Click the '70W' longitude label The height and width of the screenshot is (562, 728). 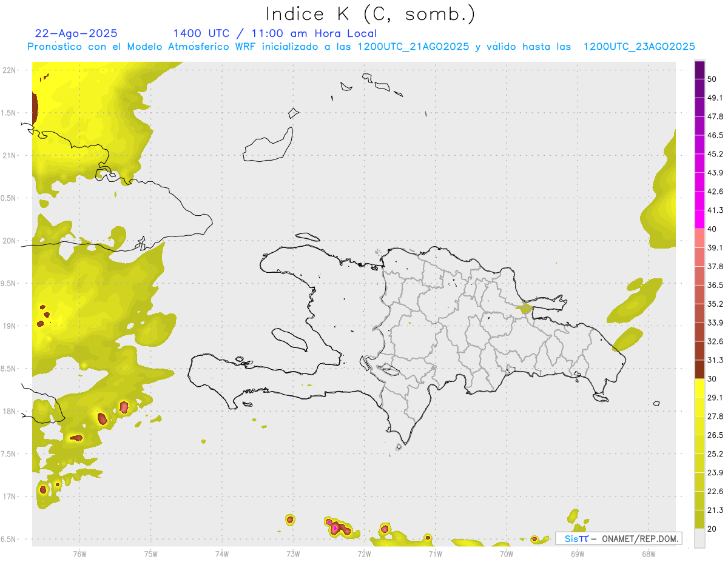[507, 554]
